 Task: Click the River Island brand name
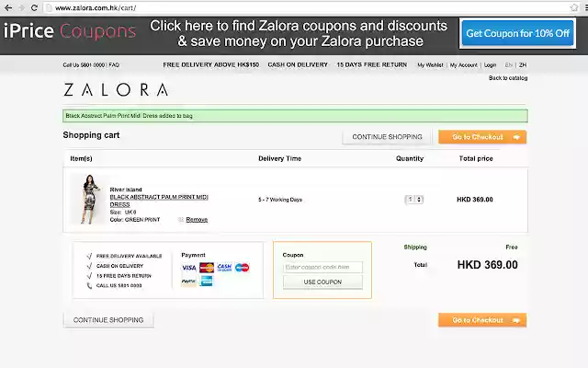pyautogui.click(x=126, y=190)
